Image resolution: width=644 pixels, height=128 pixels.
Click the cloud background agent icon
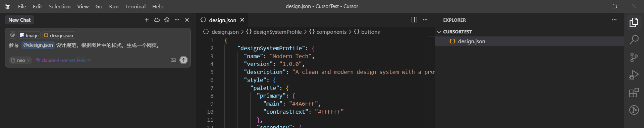(x=157, y=20)
